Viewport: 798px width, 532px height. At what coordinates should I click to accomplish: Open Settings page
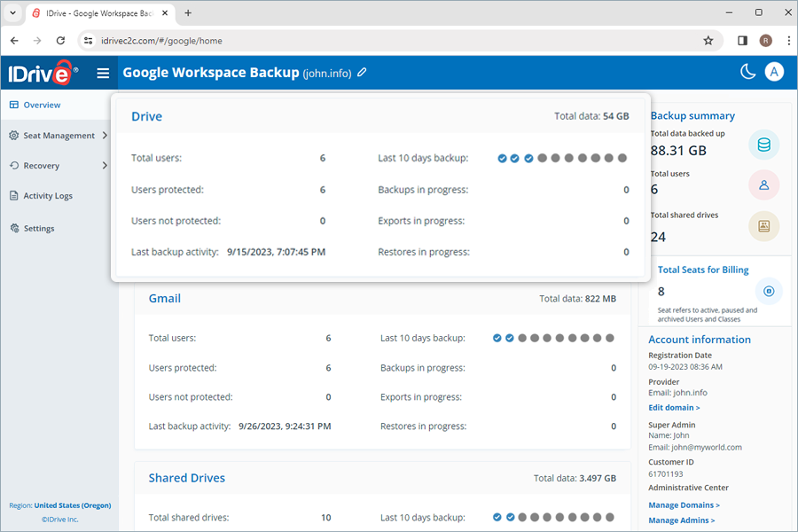pyautogui.click(x=39, y=228)
